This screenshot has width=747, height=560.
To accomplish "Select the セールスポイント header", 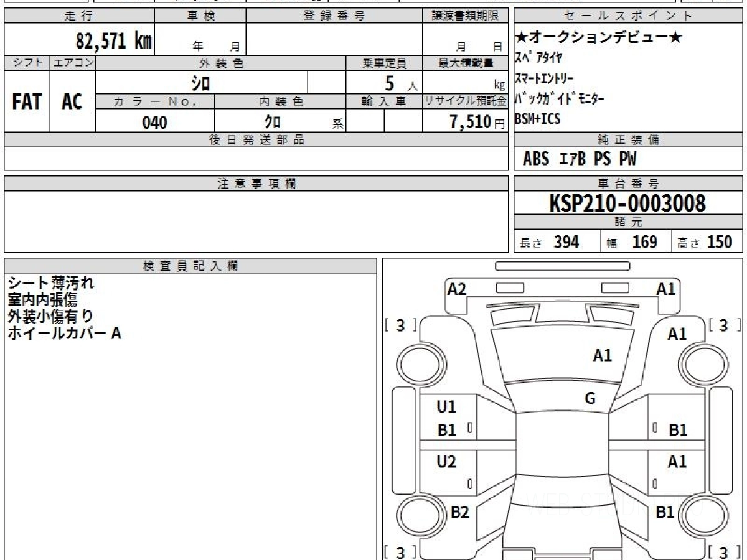I will 629,16.
